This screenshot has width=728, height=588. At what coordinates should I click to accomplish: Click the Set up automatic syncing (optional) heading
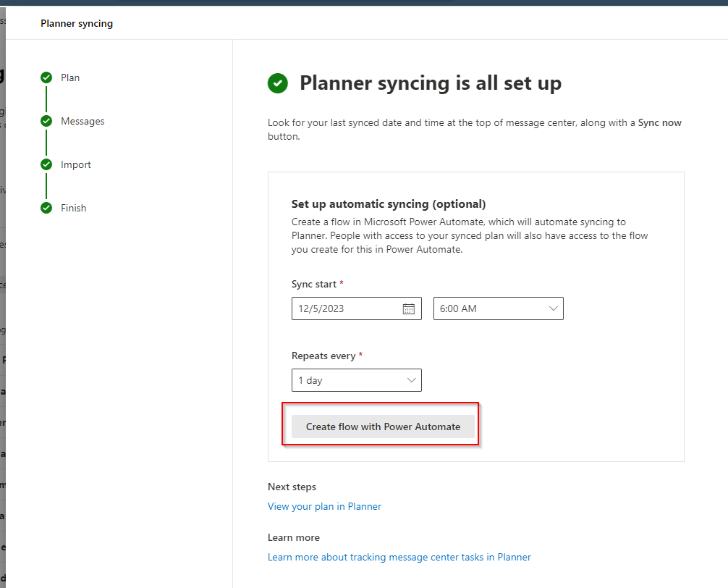pos(389,204)
